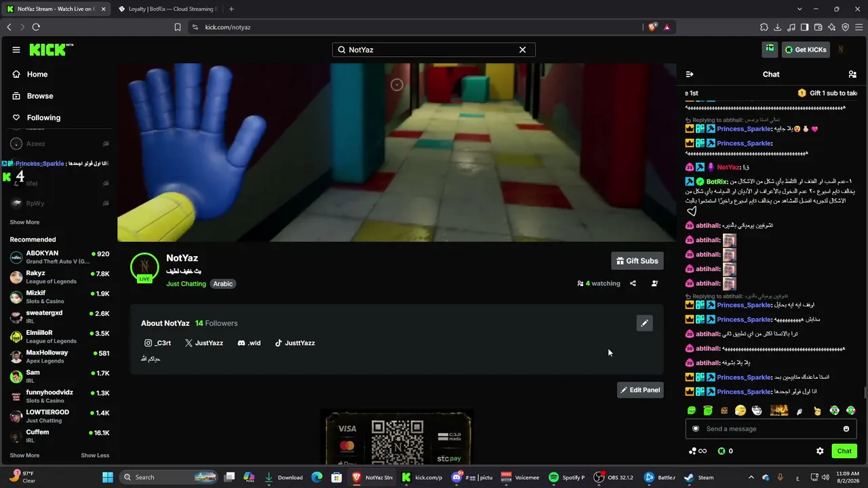Bookmark this page icon
The image size is (868, 488).
tap(178, 27)
